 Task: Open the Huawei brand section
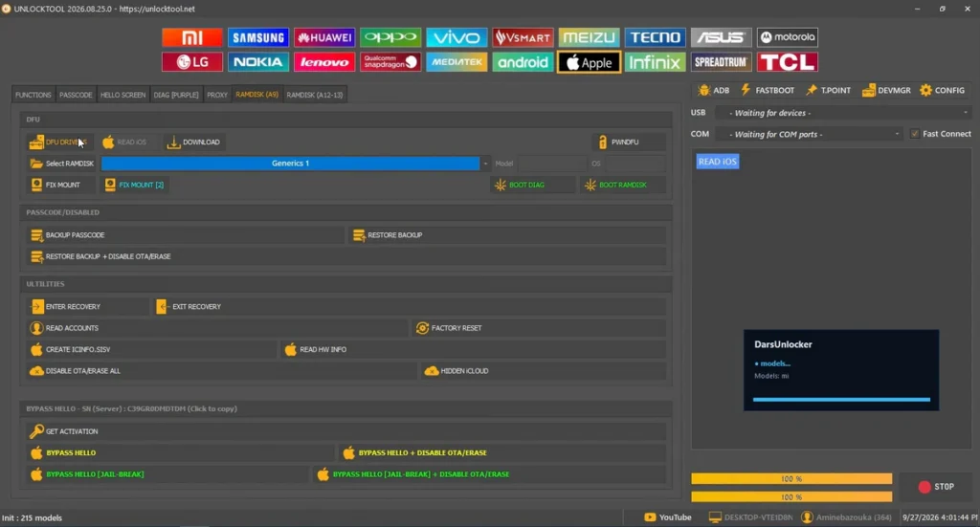pos(324,37)
